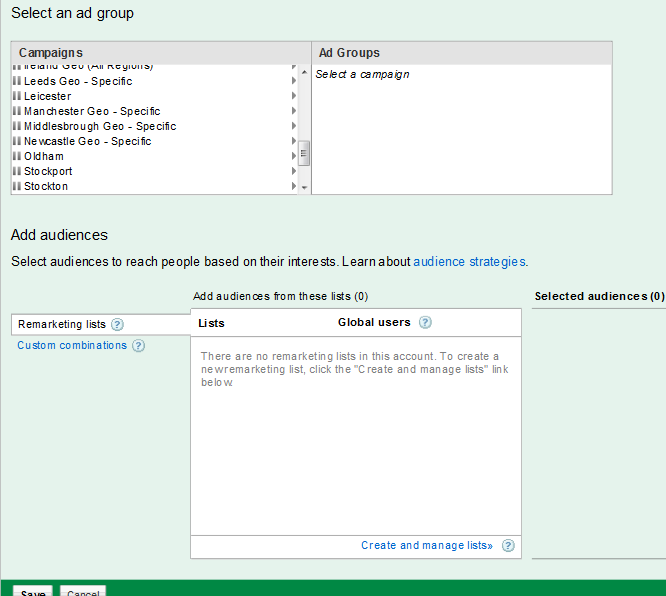The width and height of the screenshot is (666, 596).
Task: Select the Remarketing lists tab
Action: [62, 324]
